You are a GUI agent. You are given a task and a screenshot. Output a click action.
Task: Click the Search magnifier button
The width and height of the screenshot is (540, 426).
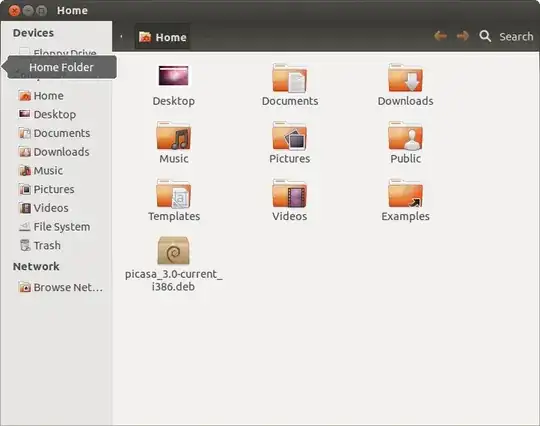coord(485,36)
